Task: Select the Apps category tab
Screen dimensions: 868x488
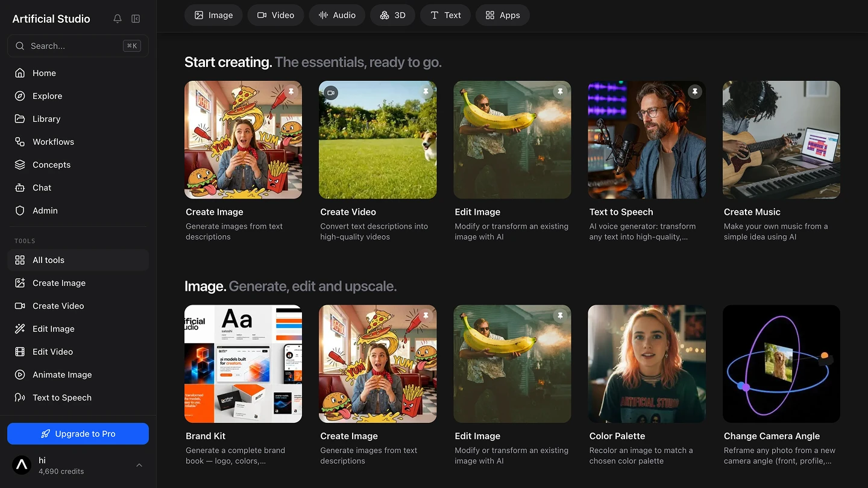Action: pyautogui.click(x=503, y=15)
